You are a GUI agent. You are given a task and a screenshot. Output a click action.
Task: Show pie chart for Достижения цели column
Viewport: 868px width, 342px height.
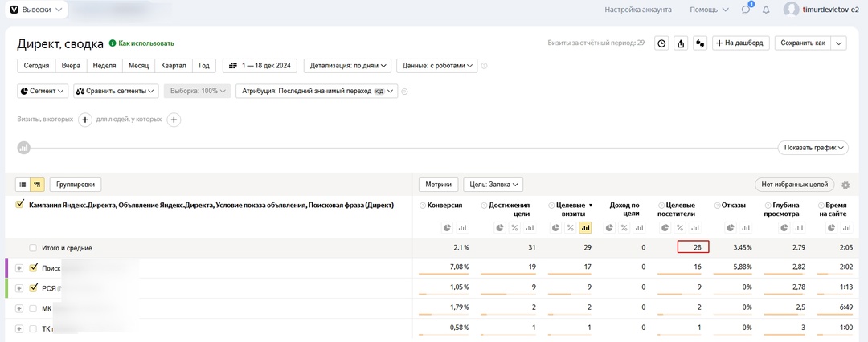pyautogui.click(x=501, y=227)
